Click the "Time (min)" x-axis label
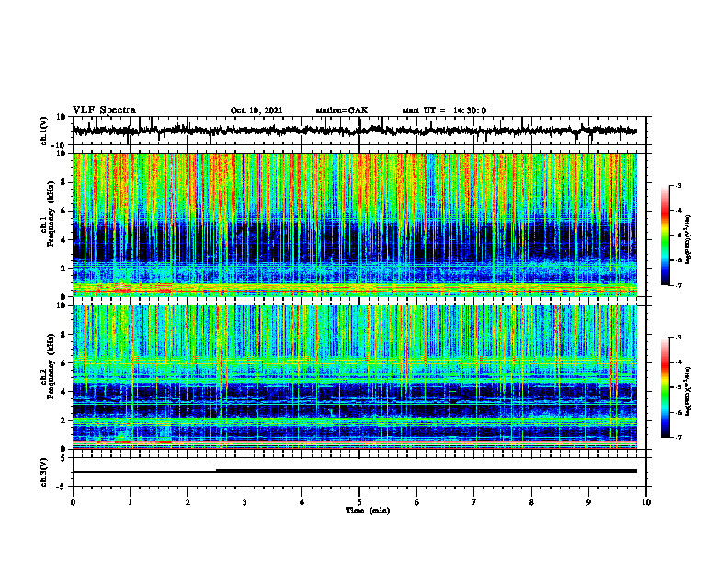Viewport: 728px width, 563px height. (368, 511)
